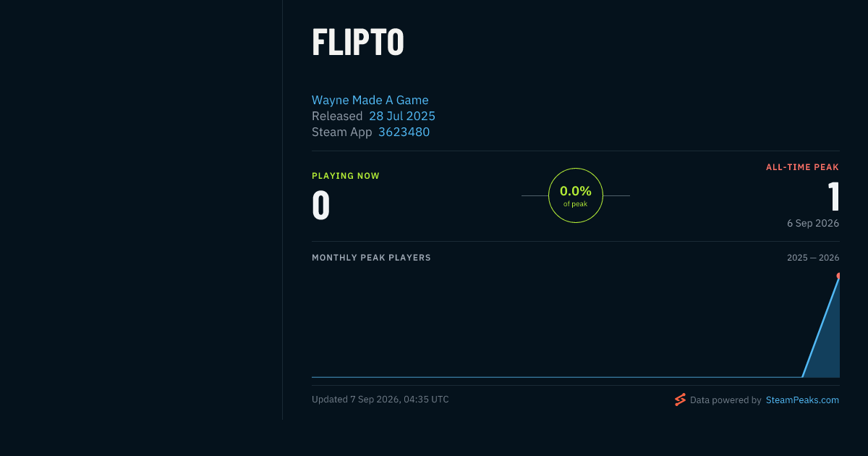Click the red peak marker on chart
Image resolution: width=868 pixels, height=456 pixels.
click(838, 276)
